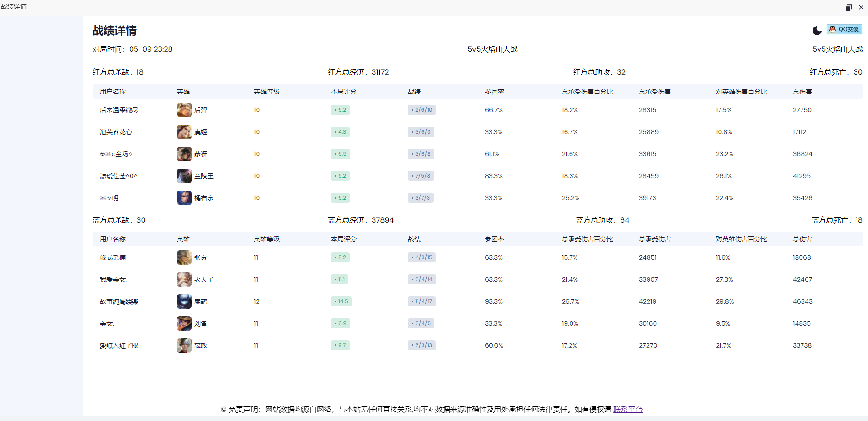
Task: Click the red team 用户名称 column header
Action: (113, 92)
